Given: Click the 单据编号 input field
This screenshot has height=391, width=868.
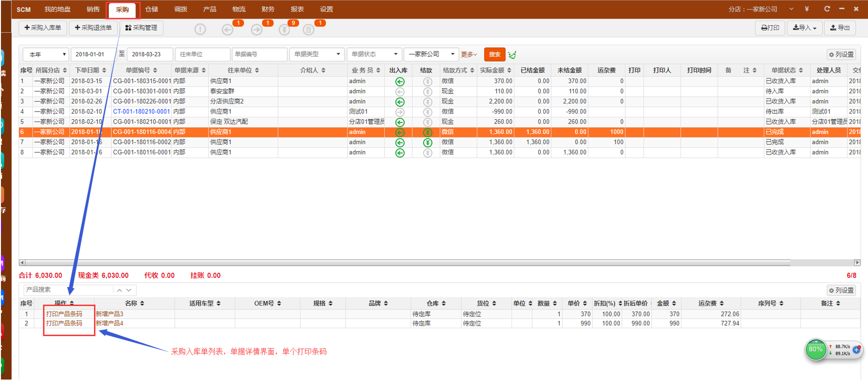Looking at the screenshot, I should coord(259,54).
